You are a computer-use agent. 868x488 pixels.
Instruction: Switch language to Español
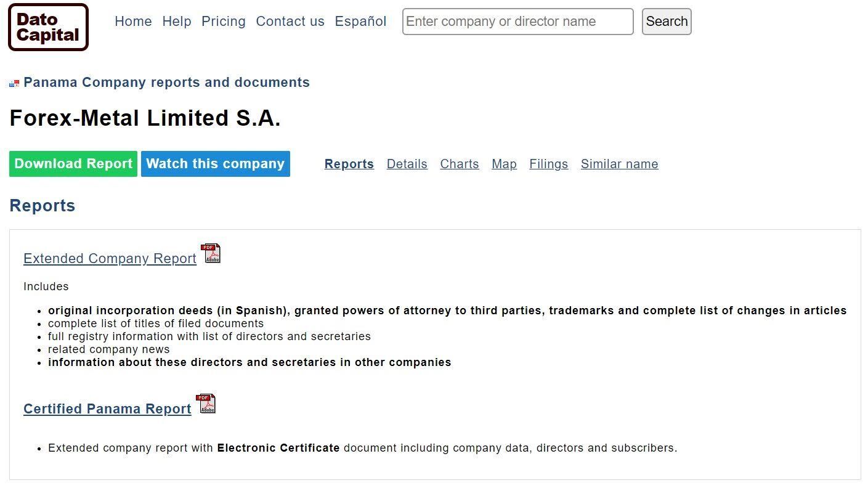pos(360,22)
